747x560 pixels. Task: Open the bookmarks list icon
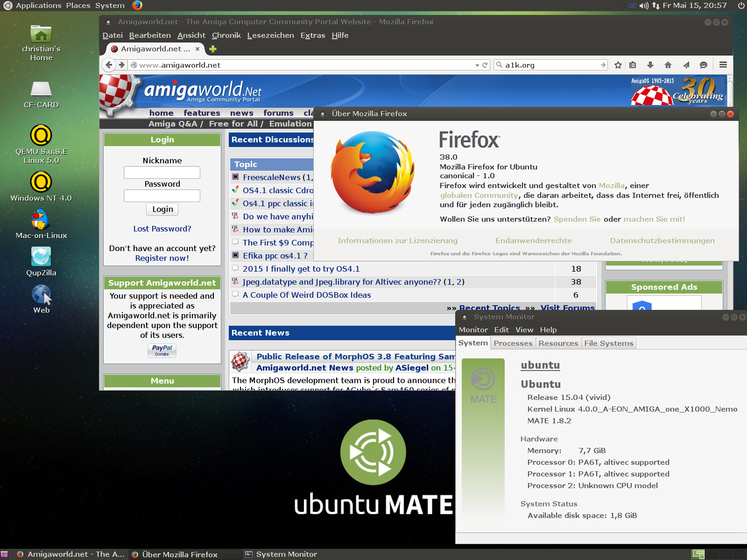(633, 65)
